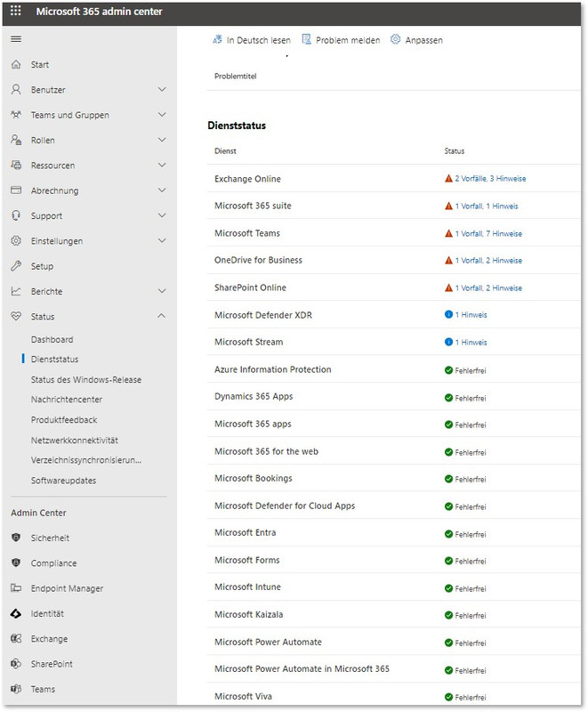The image size is (588, 712).
Task: Click the Benutzer person icon
Action: point(16,90)
